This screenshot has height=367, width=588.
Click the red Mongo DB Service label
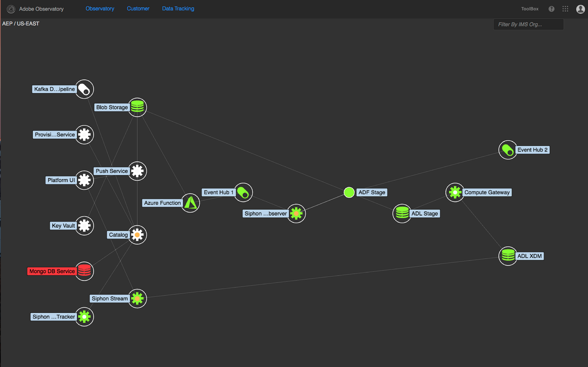[52, 271]
